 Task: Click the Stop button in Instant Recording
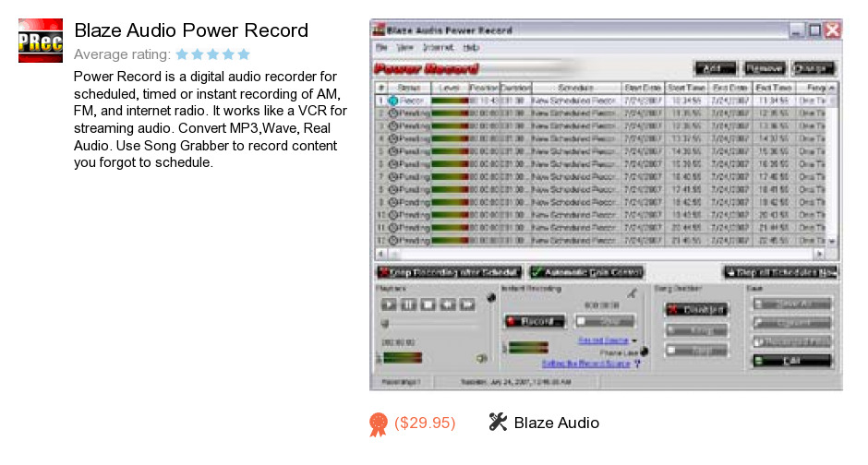pyautogui.click(x=605, y=321)
